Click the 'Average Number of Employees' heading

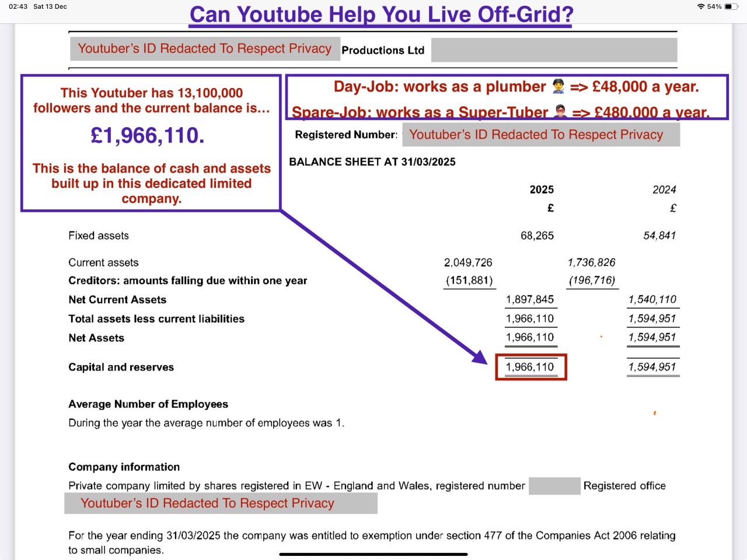(148, 404)
